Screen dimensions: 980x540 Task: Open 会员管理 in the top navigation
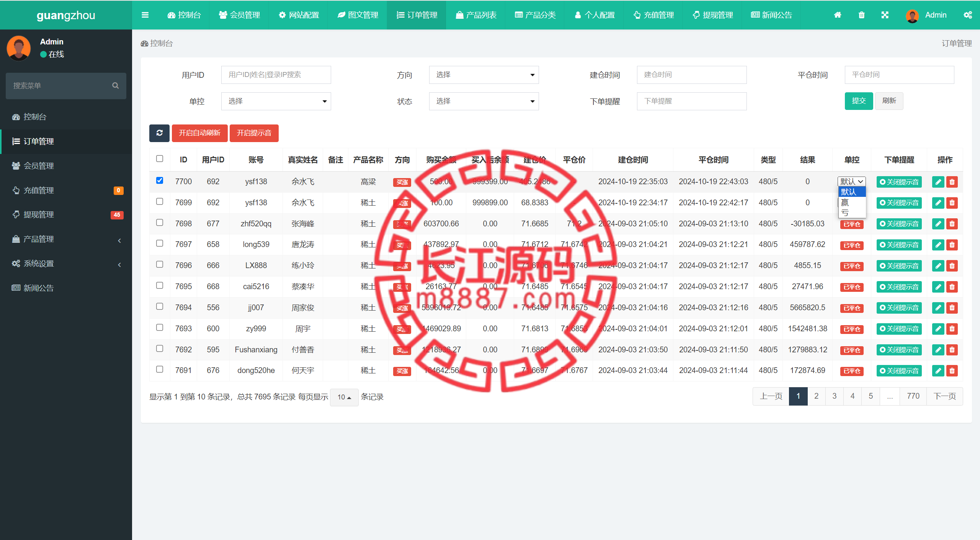click(x=239, y=15)
